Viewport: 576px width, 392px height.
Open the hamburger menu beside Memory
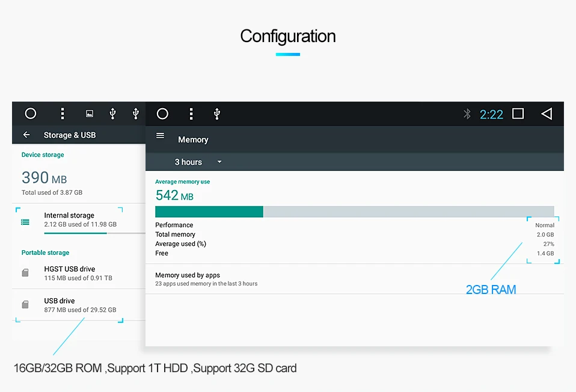tap(160, 136)
